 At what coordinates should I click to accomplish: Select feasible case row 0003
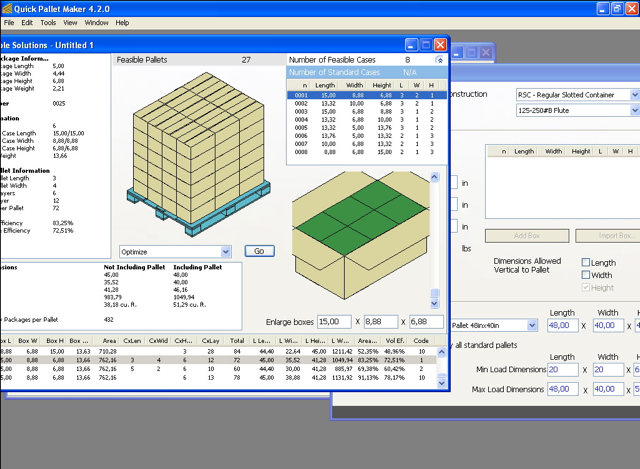[367, 111]
